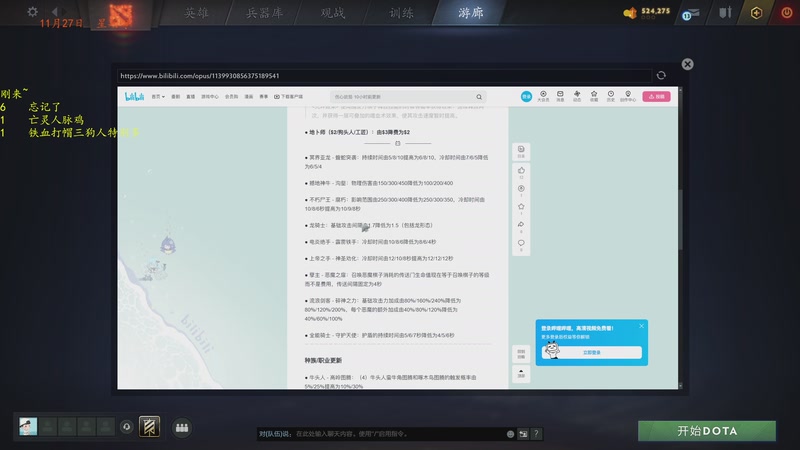Click the 顶部 back-to-top button
The height and width of the screenshot is (450, 800).
tap(521, 373)
